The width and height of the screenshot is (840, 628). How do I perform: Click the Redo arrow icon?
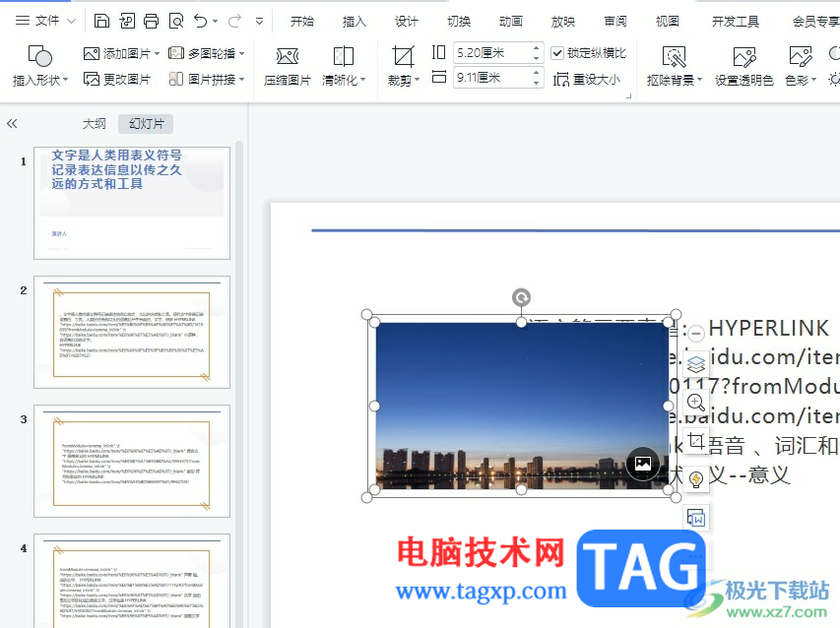click(234, 21)
